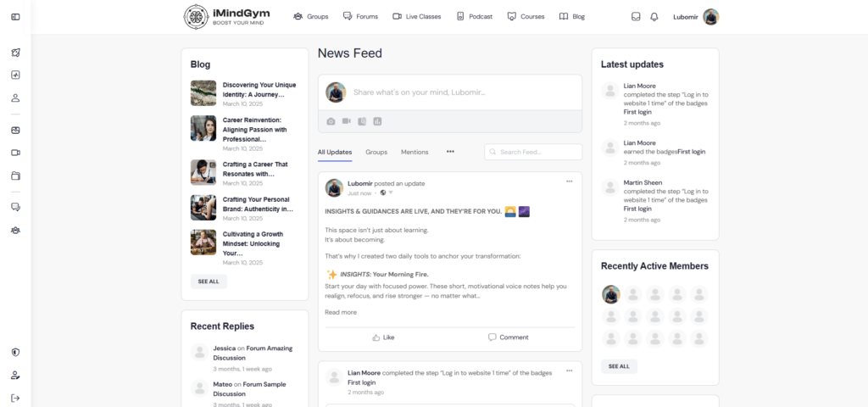Click Read more on Lubomir's post

click(x=341, y=312)
